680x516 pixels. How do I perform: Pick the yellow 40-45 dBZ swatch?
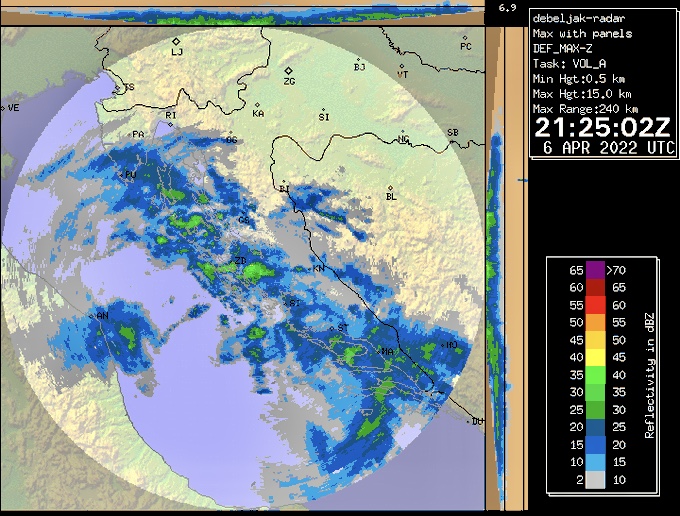pos(595,357)
